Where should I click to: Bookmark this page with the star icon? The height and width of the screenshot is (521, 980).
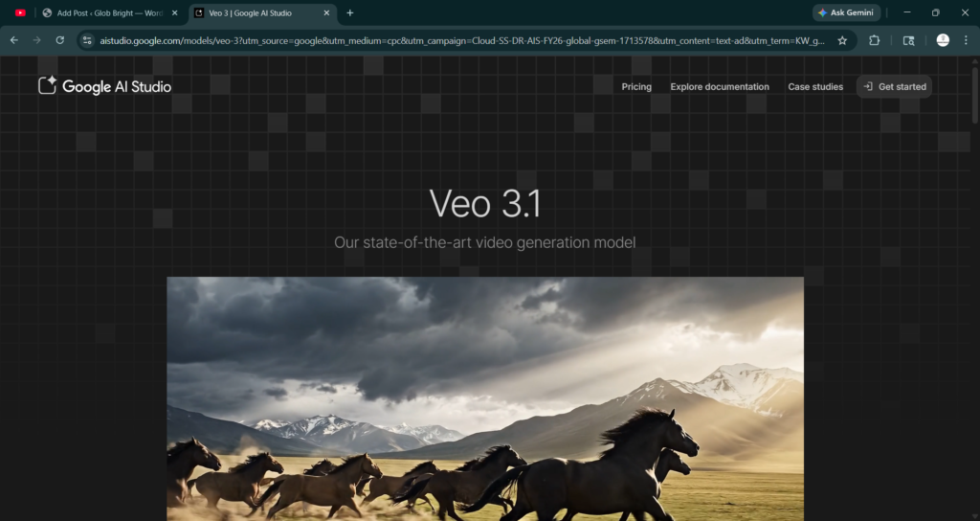(x=842, y=40)
